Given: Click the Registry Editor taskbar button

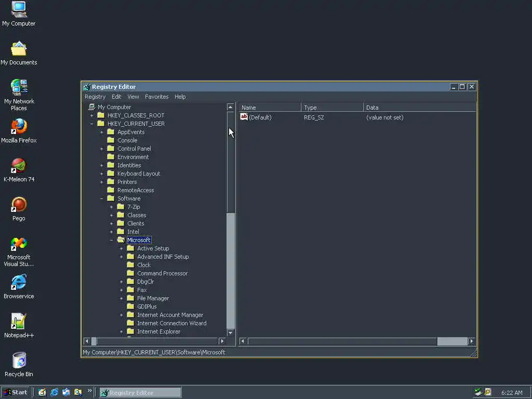Looking at the screenshot, I should point(140,393).
